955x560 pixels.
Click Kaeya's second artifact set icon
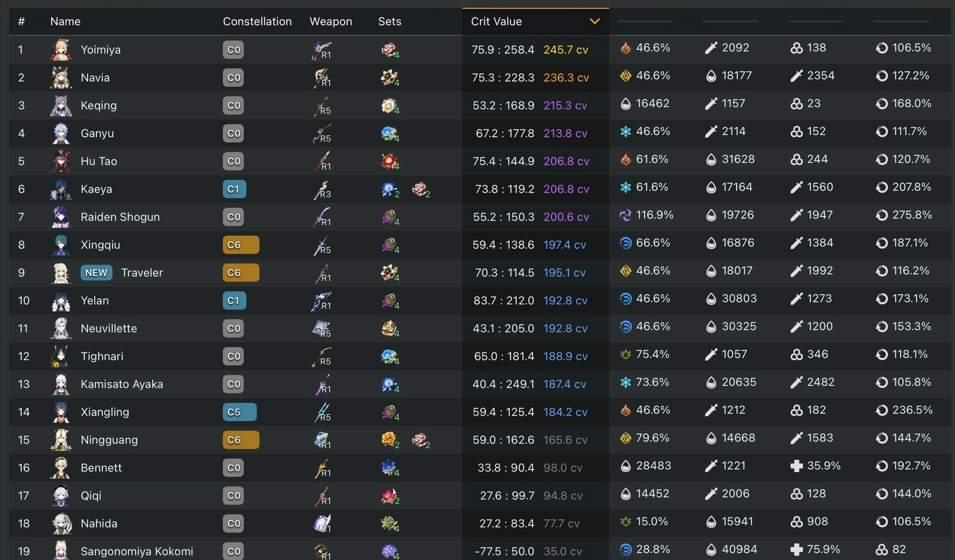pyautogui.click(x=420, y=189)
